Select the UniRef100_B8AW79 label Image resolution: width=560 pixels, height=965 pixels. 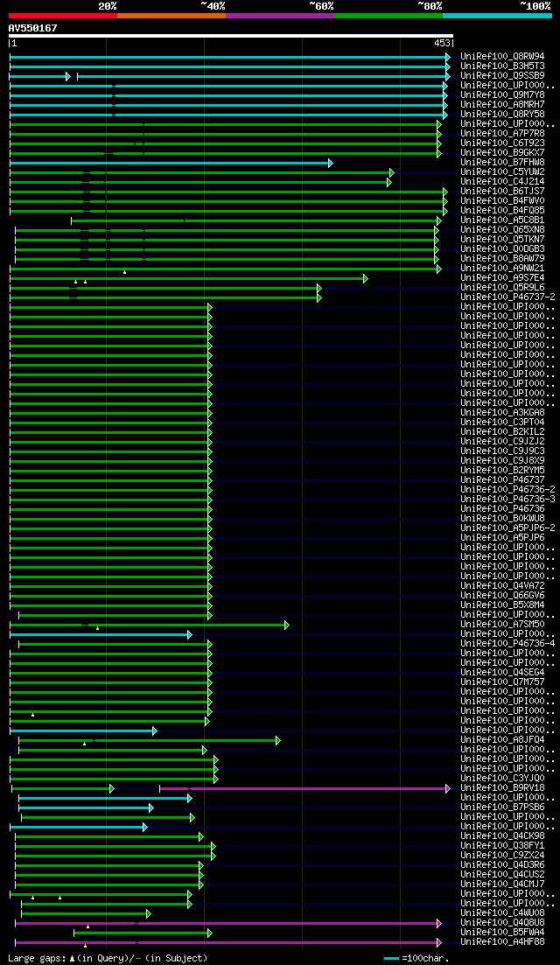[x=502, y=259]
